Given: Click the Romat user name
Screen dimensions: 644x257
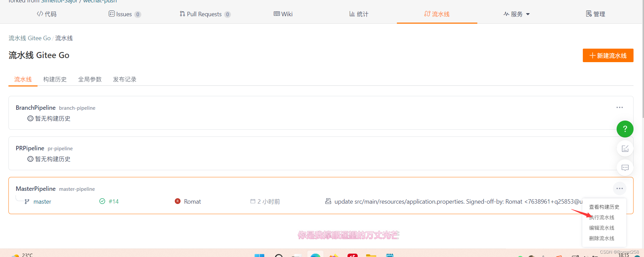Looking at the screenshot, I should pyautogui.click(x=192, y=202).
